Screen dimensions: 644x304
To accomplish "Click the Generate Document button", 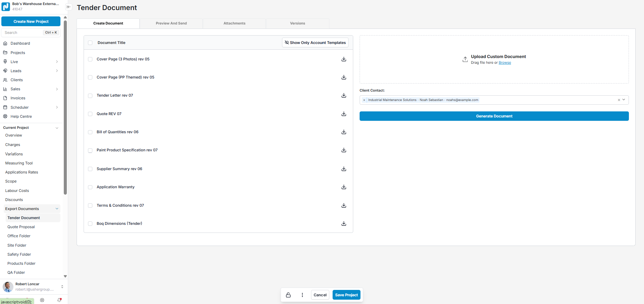I will pyautogui.click(x=494, y=116).
